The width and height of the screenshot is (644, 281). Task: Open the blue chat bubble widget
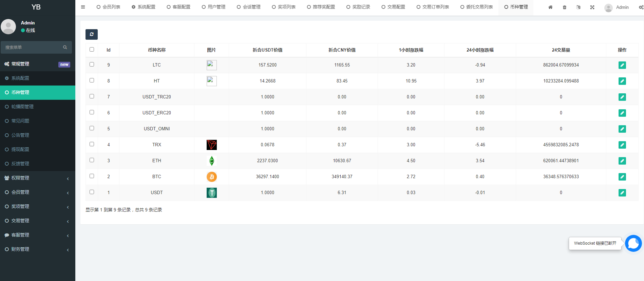click(x=633, y=243)
